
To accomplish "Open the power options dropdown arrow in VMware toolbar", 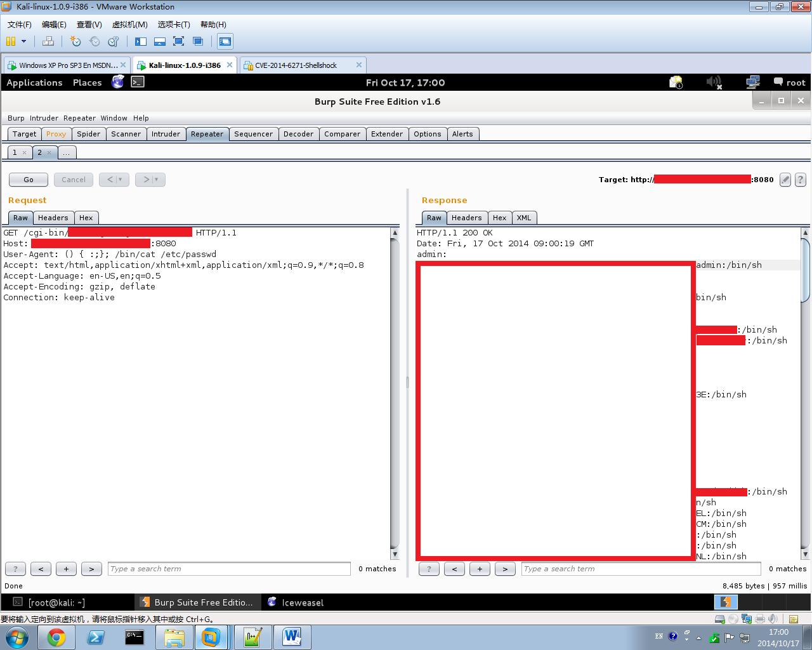I will [24, 41].
